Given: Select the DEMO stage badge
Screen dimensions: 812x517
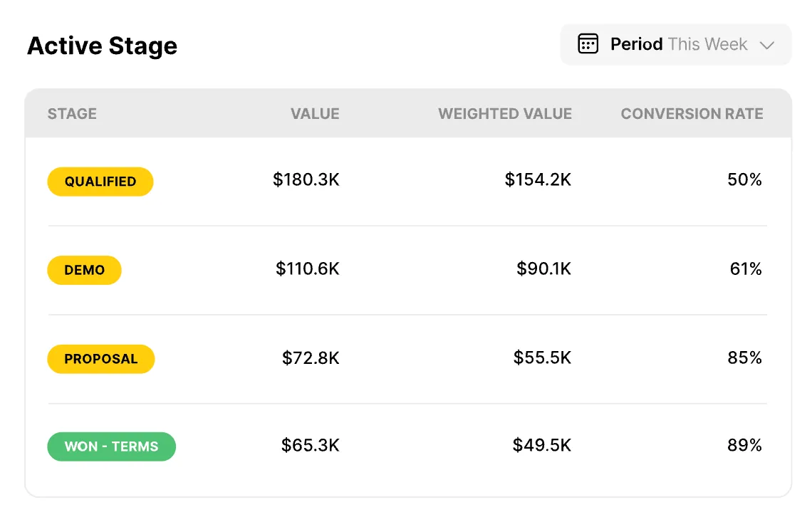Looking at the screenshot, I should (84, 270).
